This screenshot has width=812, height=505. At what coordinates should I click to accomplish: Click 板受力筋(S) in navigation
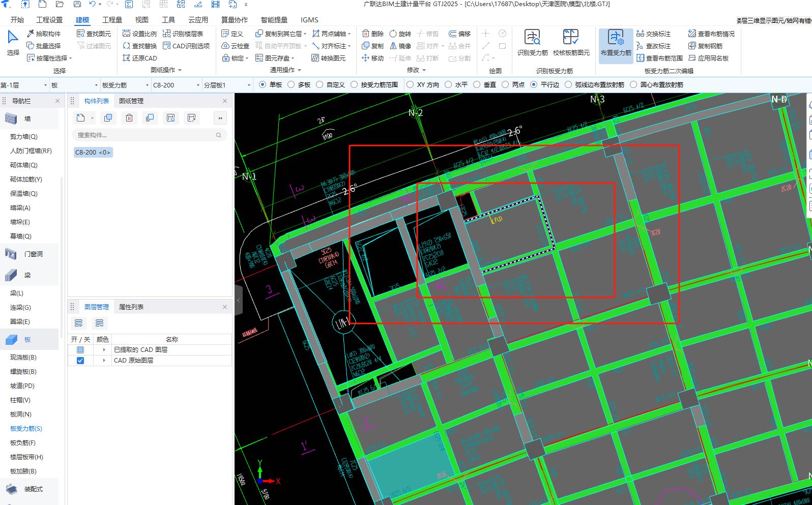26,428
